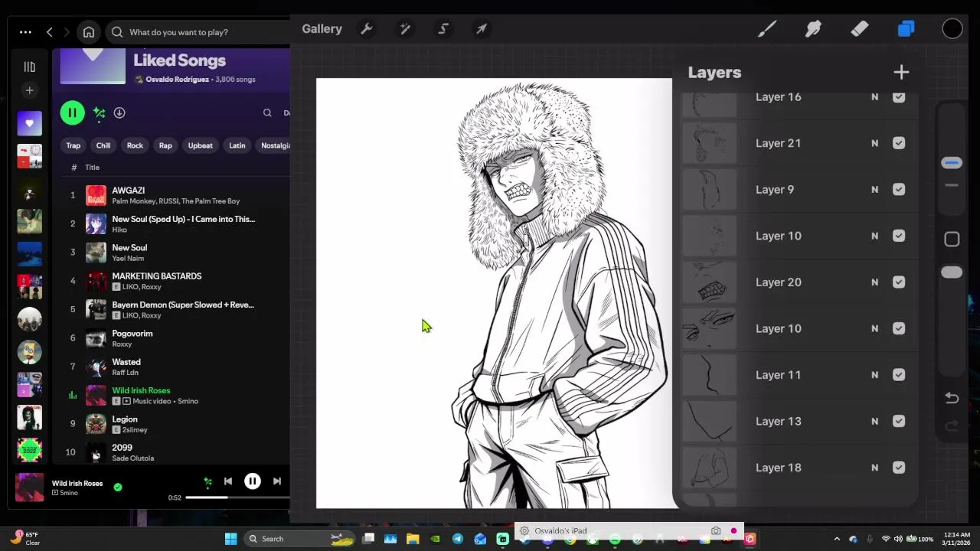The height and width of the screenshot is (551, 980).
Task: Close the Layers panel via Layers icon
Action: tap(906, 29)
